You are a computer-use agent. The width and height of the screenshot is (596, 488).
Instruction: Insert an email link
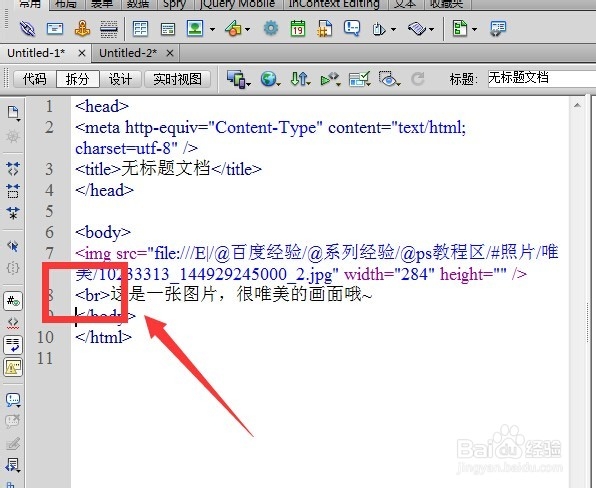(55, 29)
